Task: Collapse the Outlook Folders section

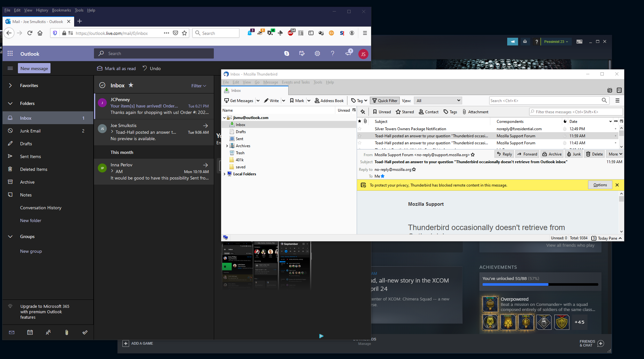Action: click(x=10, y=104)
